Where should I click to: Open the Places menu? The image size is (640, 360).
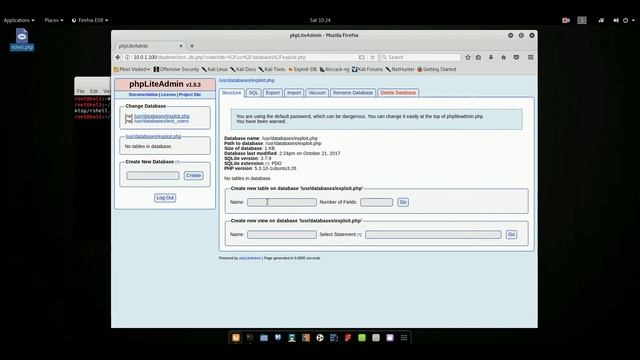pos(53,20)
